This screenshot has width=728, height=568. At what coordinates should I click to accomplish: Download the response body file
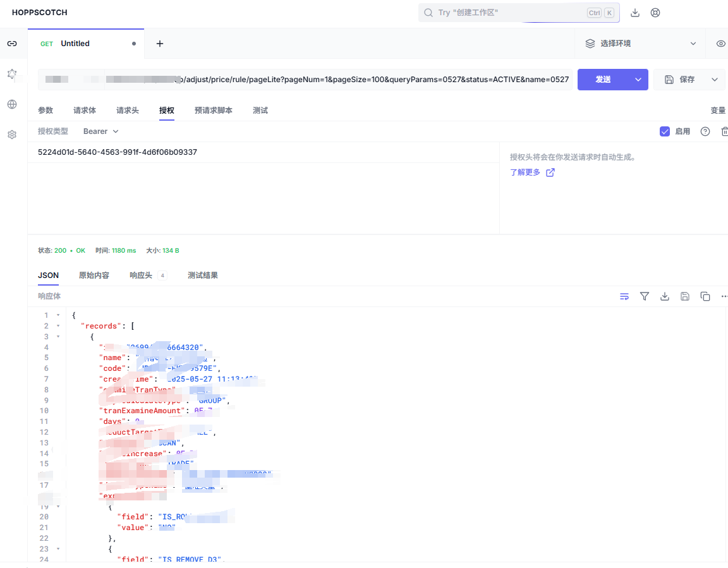tap(665, 296)
